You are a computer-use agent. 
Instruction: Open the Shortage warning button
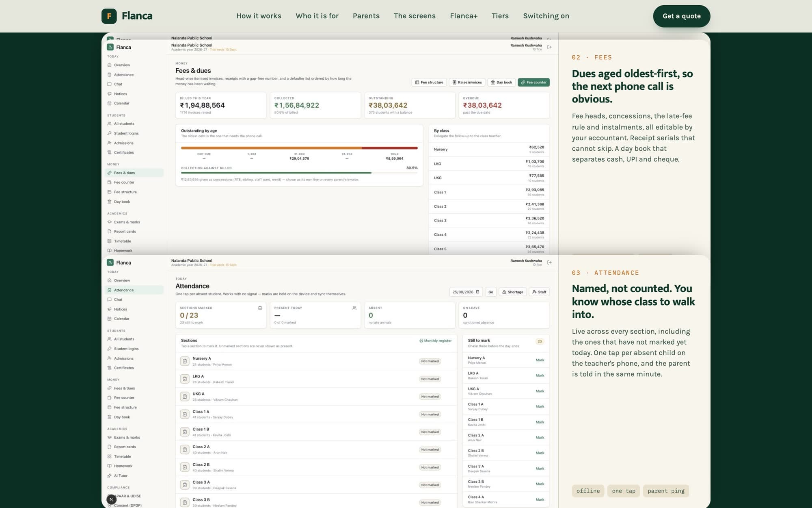(x=513, y=292)
